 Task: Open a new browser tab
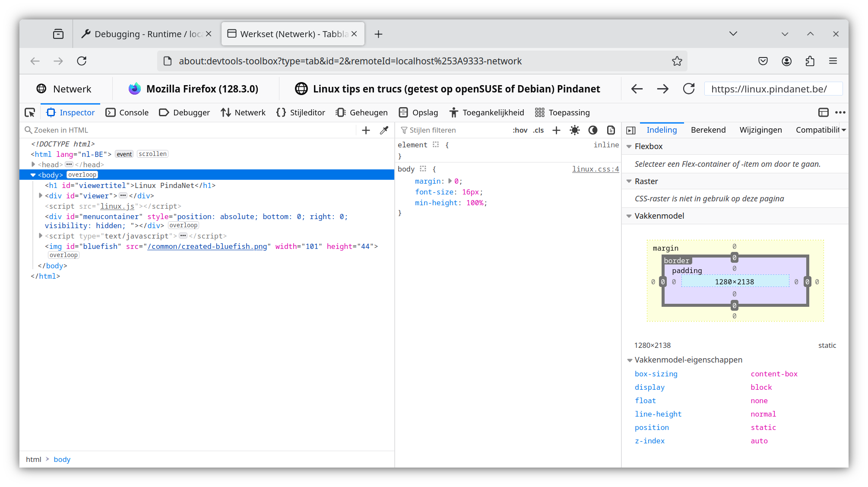pos(378,34)
